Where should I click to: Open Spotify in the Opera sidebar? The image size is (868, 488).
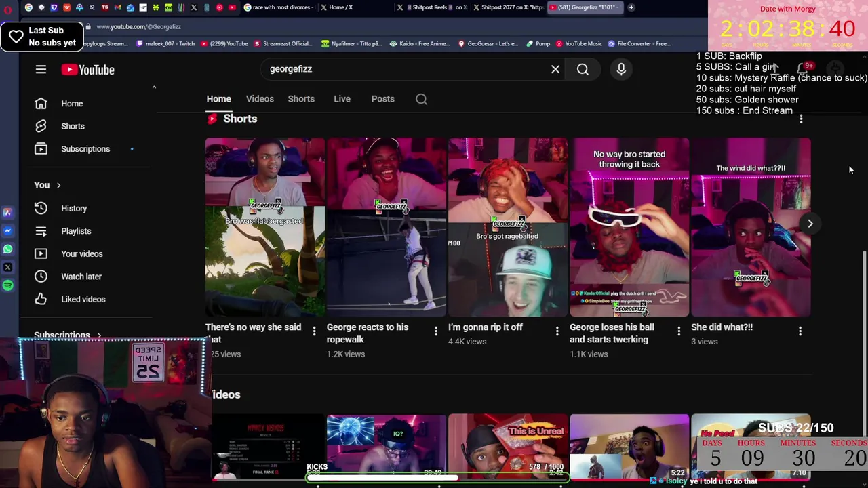click(x=7, y=285)
